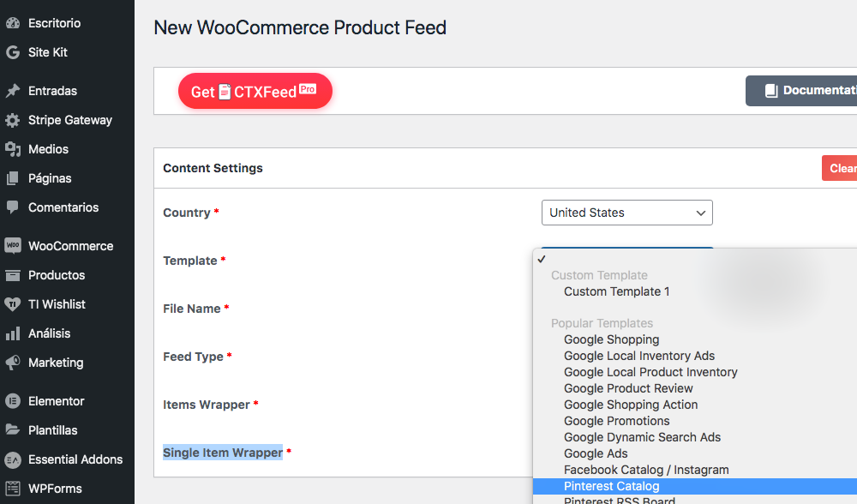Click the Medios media icon
The width and height of the screenshot is (857, 504).
pos(13,148)
